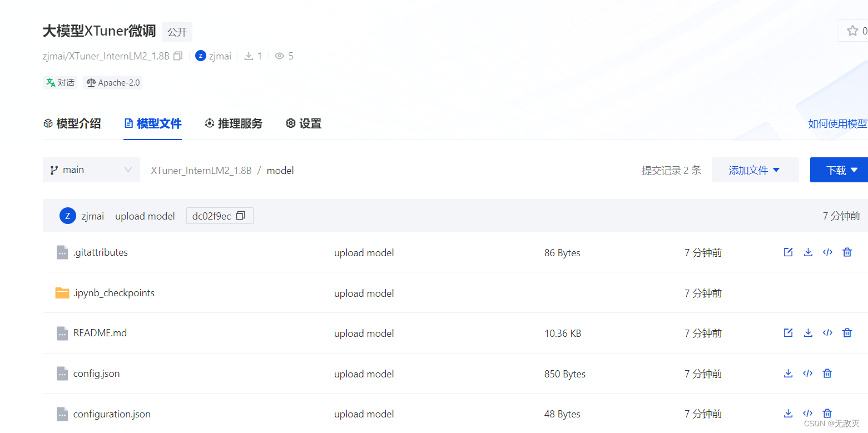
Task: Click the 大模型XTuner微调 title
Action: click(100, 31)
